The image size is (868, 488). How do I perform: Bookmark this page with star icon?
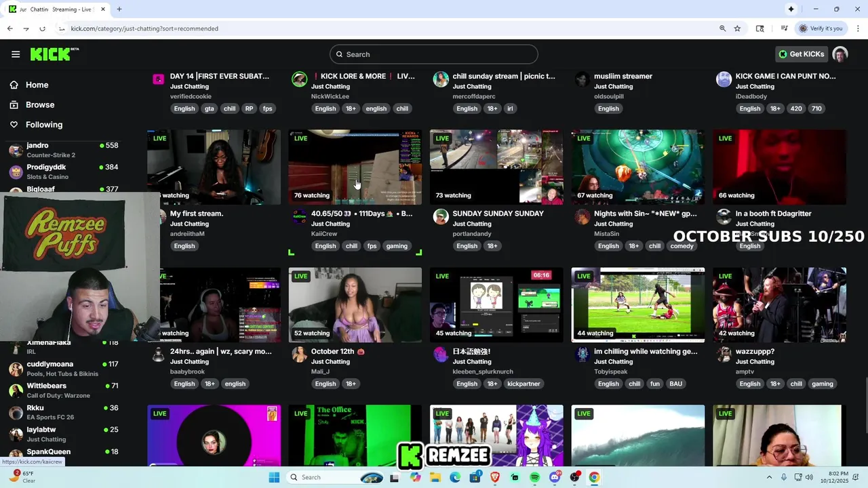coord(737,28)
